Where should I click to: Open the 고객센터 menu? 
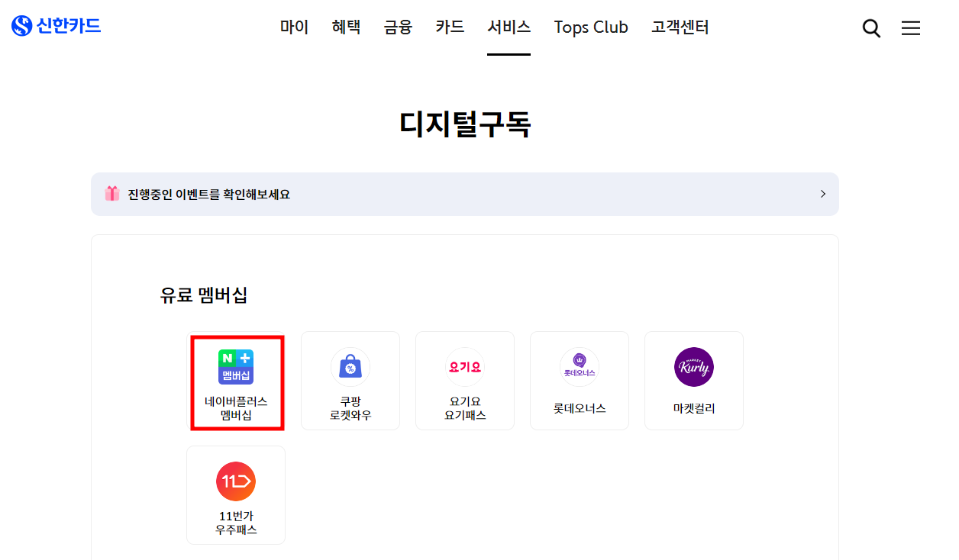(680, 27)
